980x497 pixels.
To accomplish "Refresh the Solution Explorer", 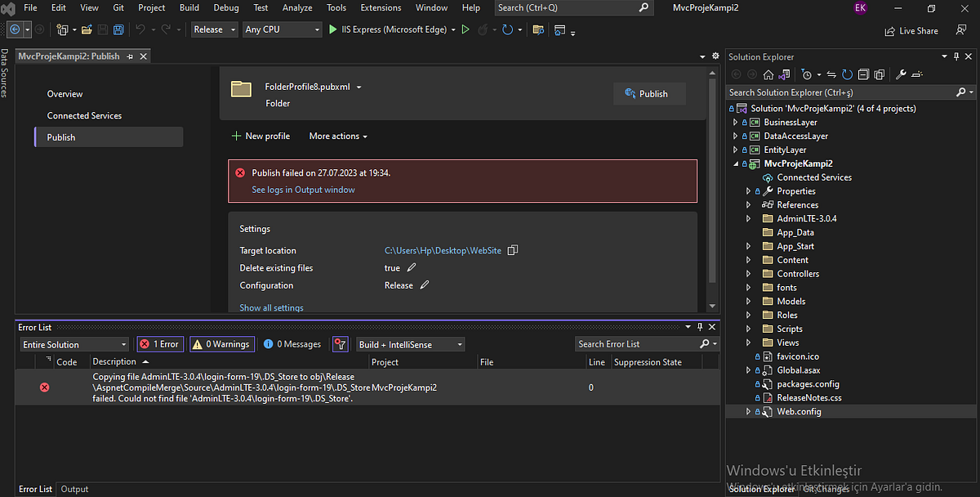I will (848, 74).
